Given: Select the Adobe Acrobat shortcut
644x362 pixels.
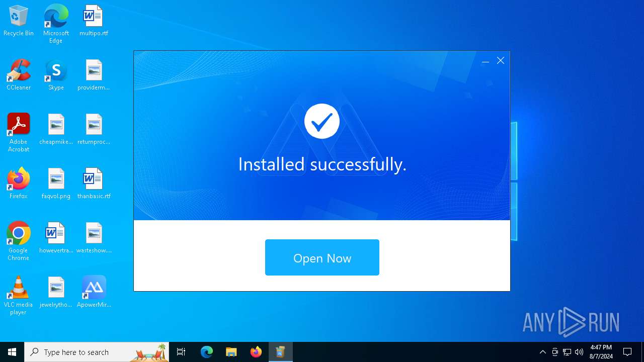Looking at the screenshot, I should pyautogui.click(x=19, y=133).
